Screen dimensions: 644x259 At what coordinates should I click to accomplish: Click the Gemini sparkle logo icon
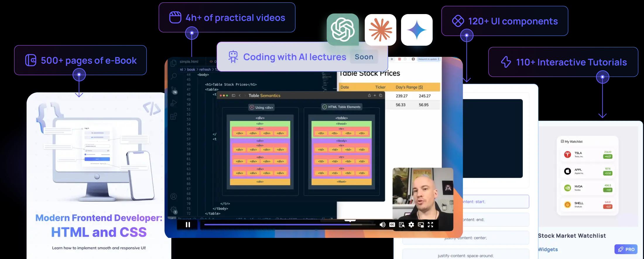417,30
